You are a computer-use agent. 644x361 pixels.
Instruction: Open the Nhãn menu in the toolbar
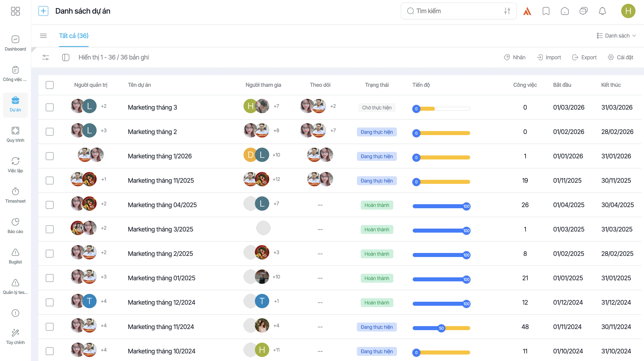(x=515, y=57)
